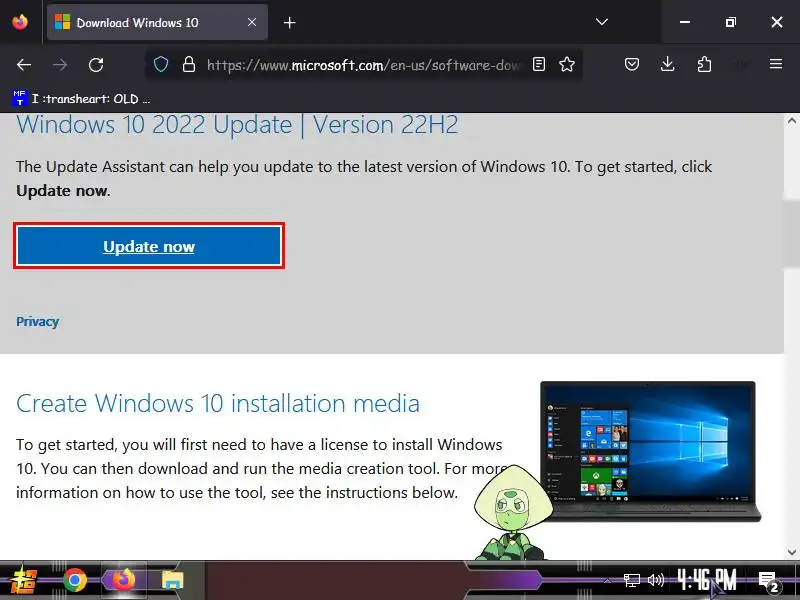
Task: Open File Explorer from the taskbar
Action: (x=173, y=580)
